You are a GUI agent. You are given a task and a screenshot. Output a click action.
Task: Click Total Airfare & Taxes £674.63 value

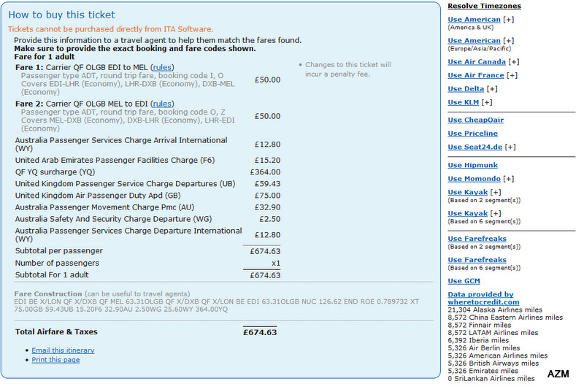tap(260, 332)
